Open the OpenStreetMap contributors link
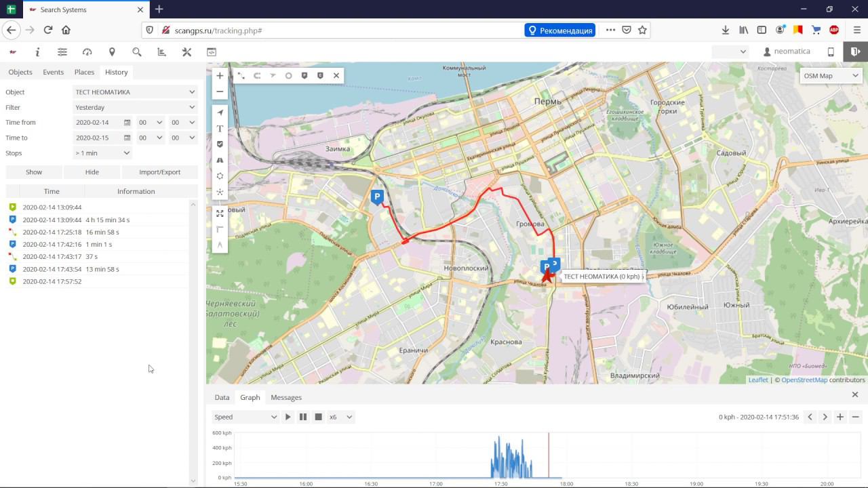The image size is (868, 488). [x=804, y=380]
